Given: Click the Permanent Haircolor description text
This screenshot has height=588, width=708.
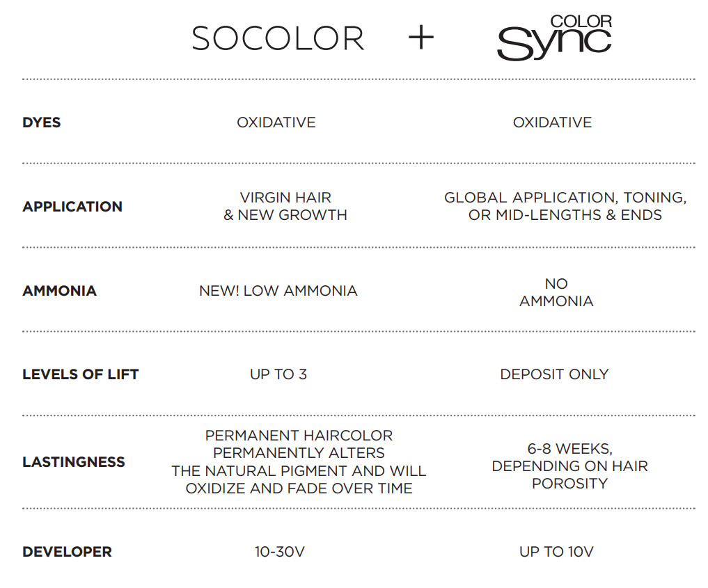Looking at the screenshot, I should [299, 462].
